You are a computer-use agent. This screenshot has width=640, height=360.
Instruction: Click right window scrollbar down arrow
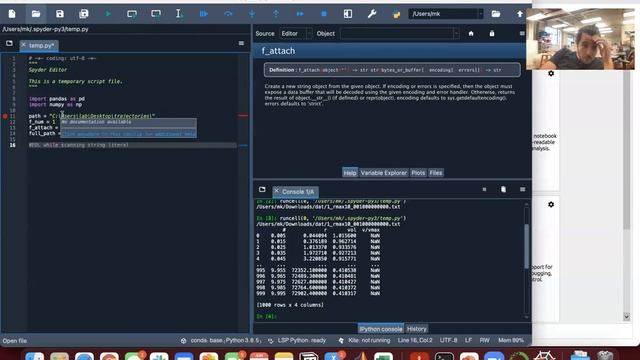point(627,317)
